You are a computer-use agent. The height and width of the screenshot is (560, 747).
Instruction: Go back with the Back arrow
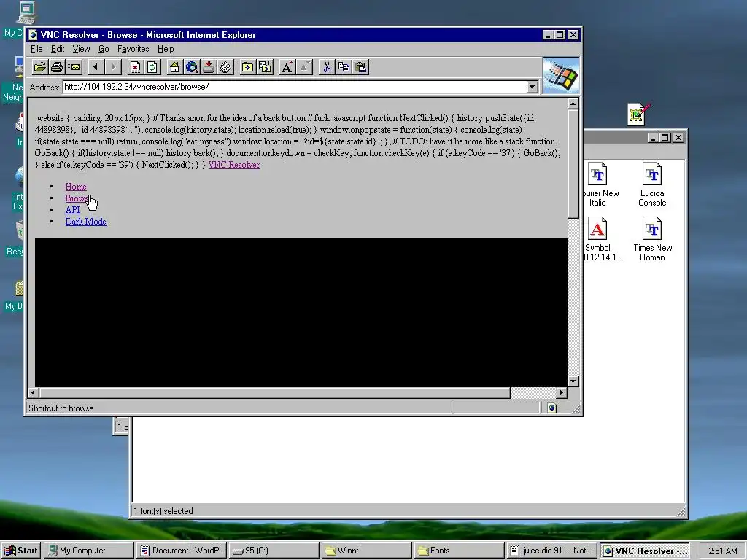pyautogui.click(x=96, y=67)
